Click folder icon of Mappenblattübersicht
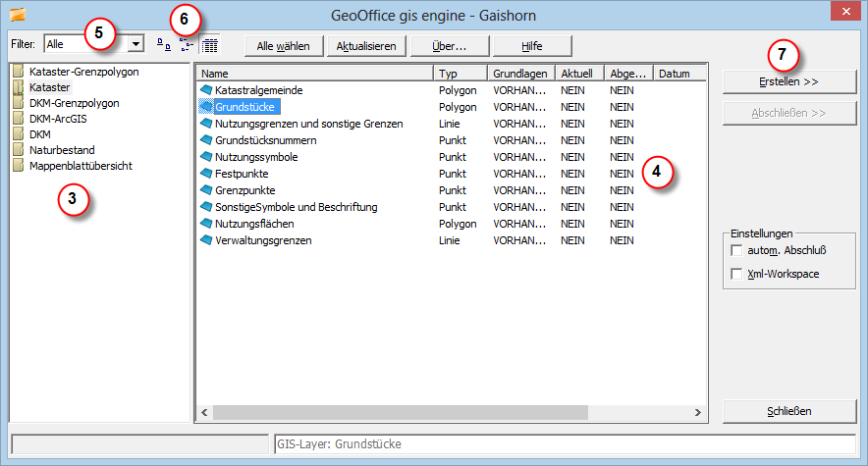 19,165
